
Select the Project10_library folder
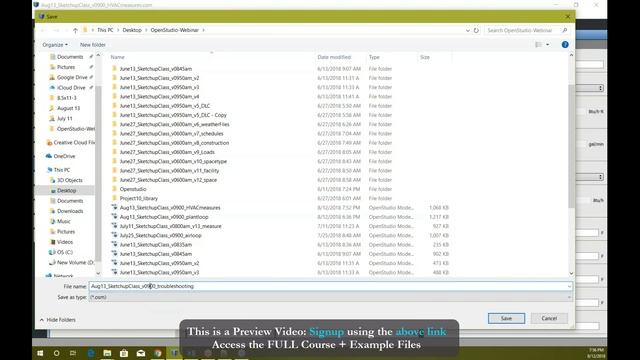click(x=138, y=198)
